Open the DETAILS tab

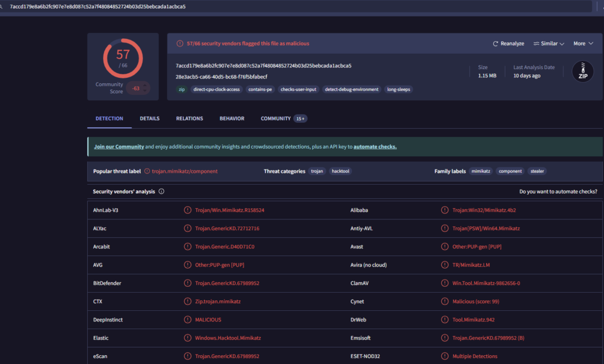(149, 119)
